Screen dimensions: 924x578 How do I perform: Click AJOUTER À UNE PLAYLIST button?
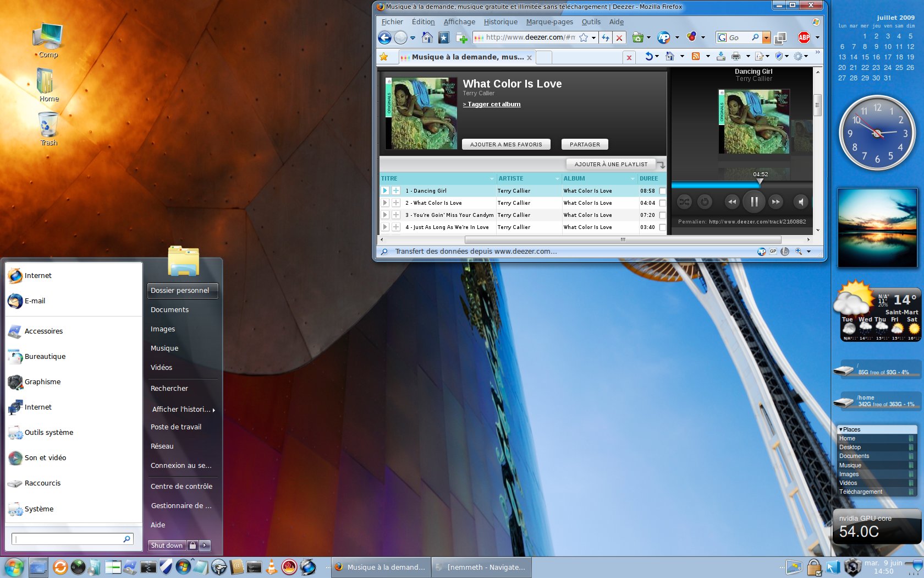click(611, 164)
